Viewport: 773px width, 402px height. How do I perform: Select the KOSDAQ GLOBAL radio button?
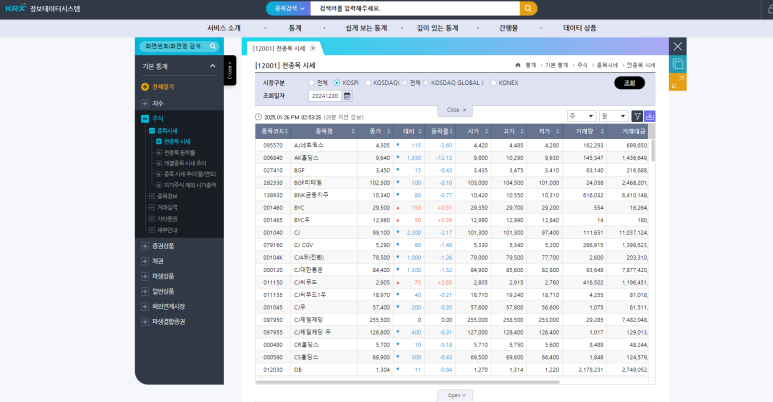pyautogui.click(x=426, y=83)
